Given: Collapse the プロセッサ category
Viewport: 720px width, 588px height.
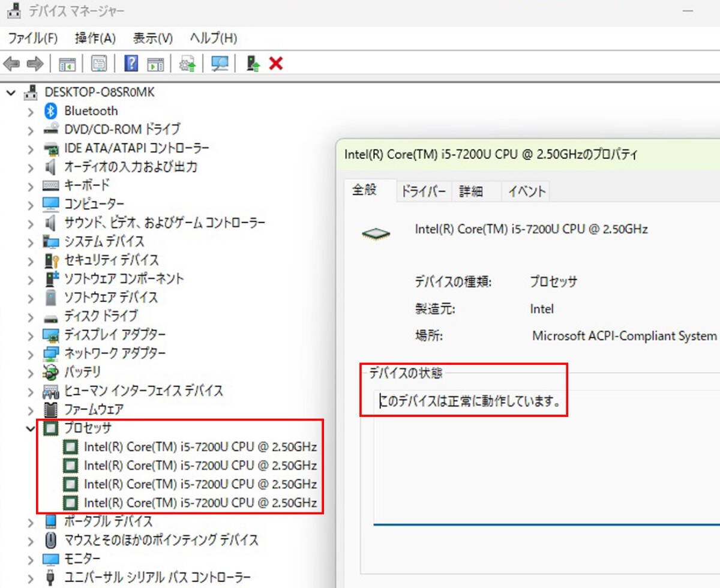Looking at the screenshot, I should (30, 428).
